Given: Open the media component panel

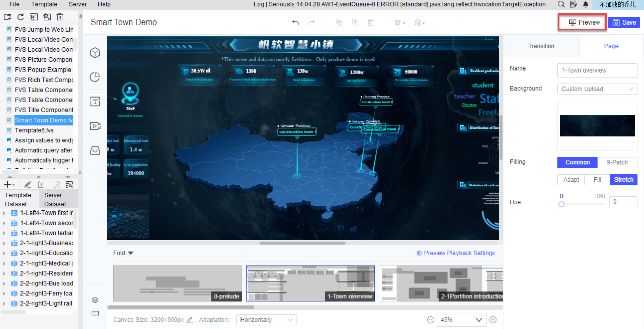Looking at the screenshot, I should [95, 126].
